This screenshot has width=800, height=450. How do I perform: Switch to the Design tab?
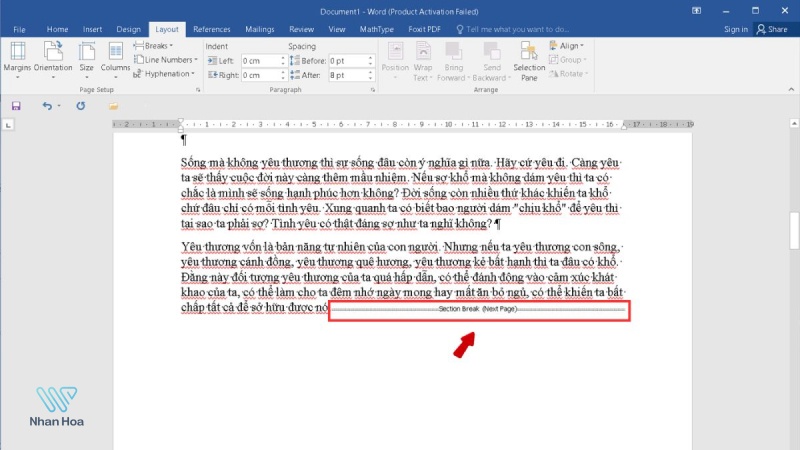click(x=128, y=30)
